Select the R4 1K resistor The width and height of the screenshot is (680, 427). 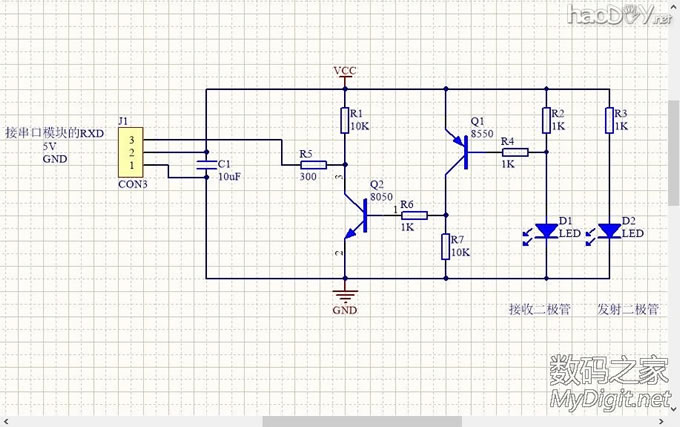(x=508, y=152)
